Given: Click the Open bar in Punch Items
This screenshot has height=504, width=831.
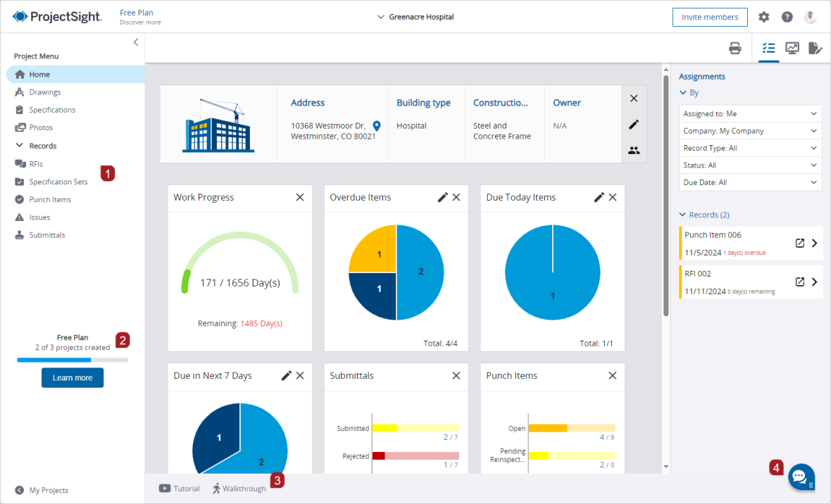Looking at the screenshot, I should (572, 428).
